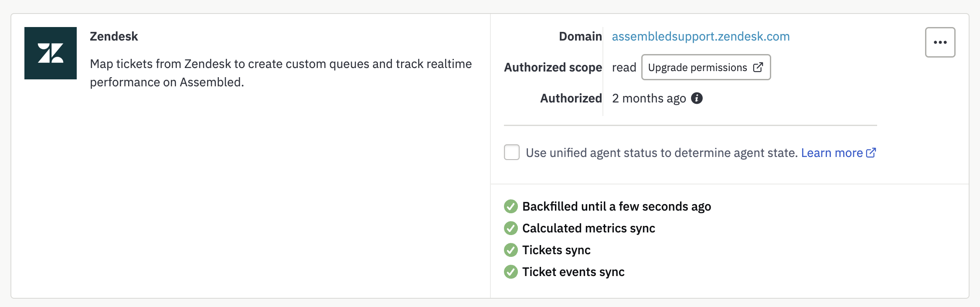Viewport: 980px width, 307px height.
Task: Click the Zendesk integration title
Action: click(x=114, y=36)
